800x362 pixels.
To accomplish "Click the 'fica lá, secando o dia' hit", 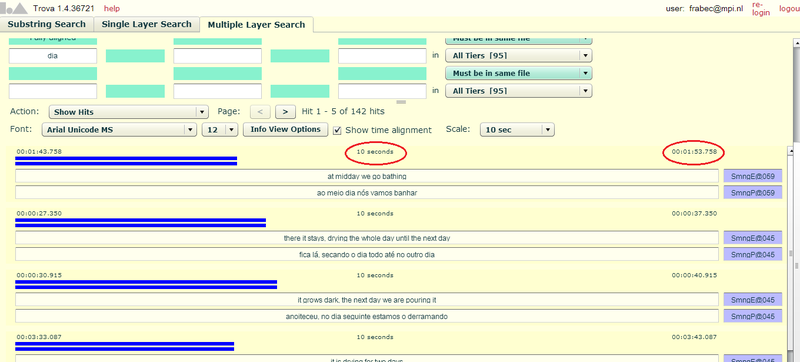I will (x=367, y=254).
